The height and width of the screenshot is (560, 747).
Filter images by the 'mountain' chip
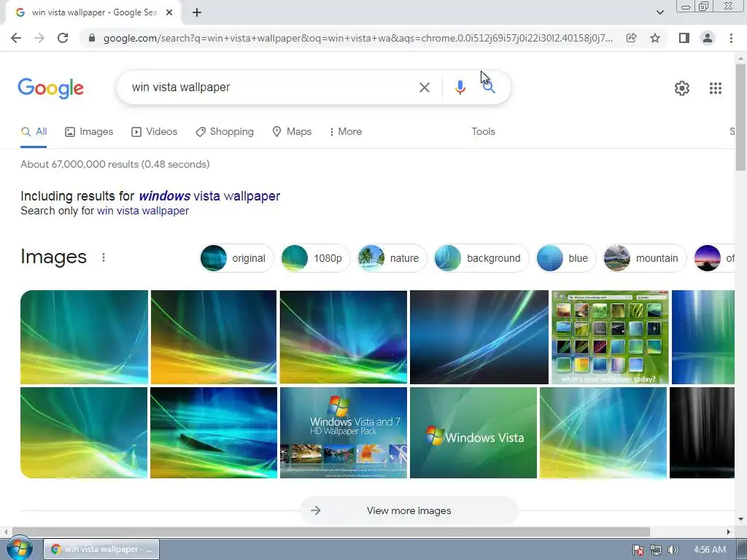(644, 258)
